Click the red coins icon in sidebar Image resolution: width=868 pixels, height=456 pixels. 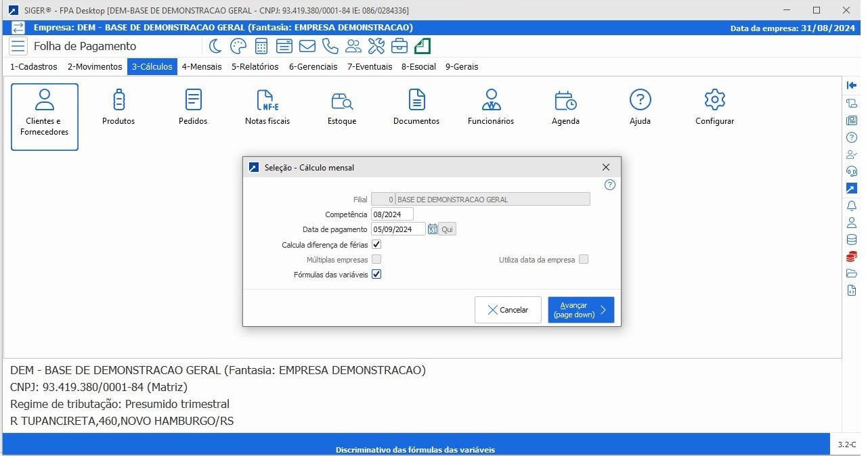pos(852,256)
